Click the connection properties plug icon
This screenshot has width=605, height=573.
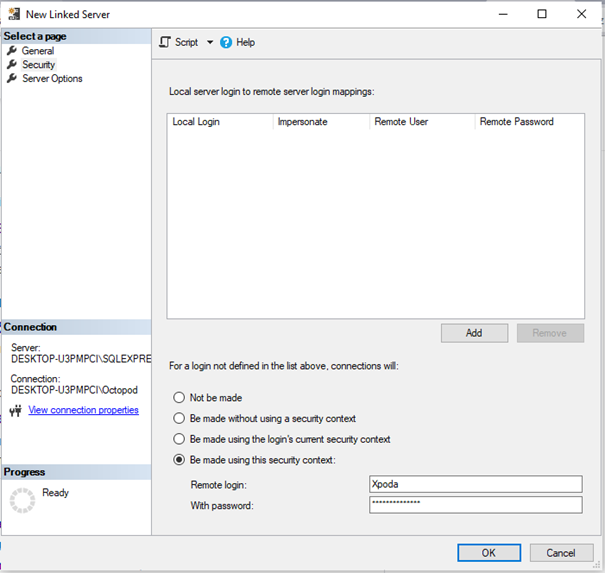click(x=16, y=411)
